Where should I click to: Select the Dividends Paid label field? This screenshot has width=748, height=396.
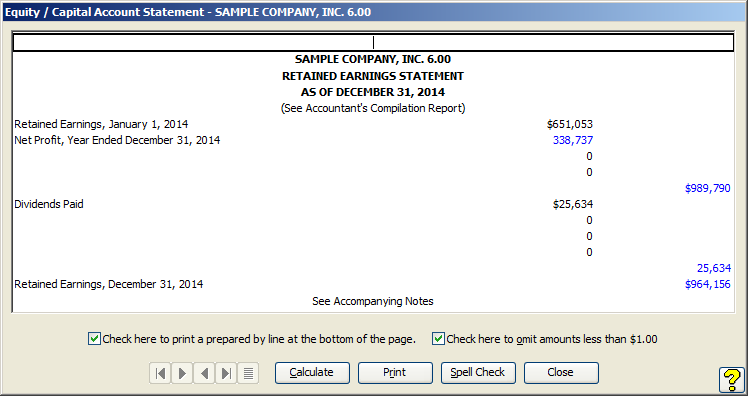(x=49, y=204)
